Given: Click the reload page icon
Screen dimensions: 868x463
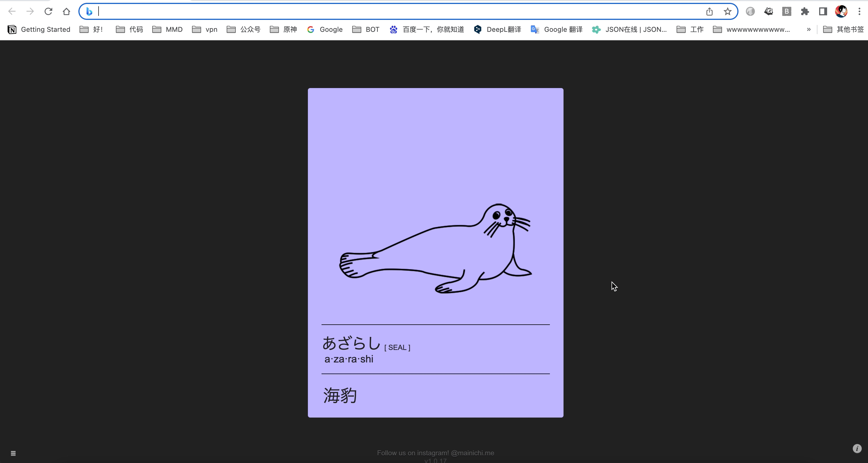Looking at the screenshot, I should 48,11.
